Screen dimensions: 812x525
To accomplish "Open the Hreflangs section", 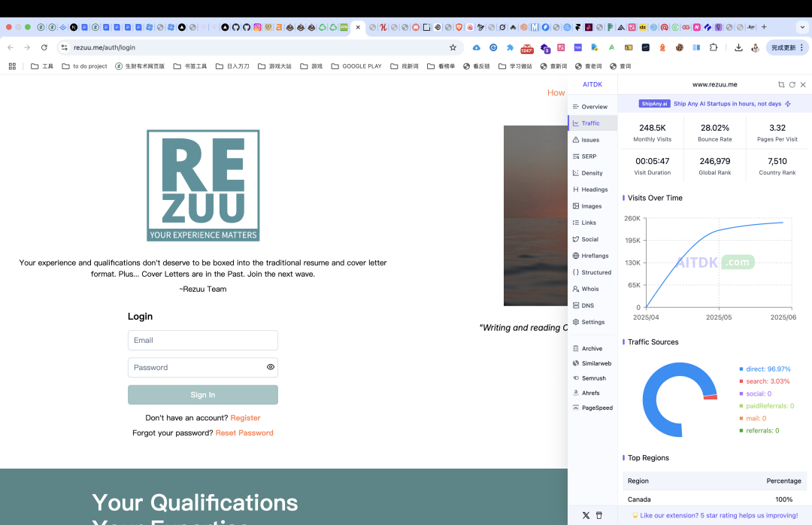I will point(591,256).
